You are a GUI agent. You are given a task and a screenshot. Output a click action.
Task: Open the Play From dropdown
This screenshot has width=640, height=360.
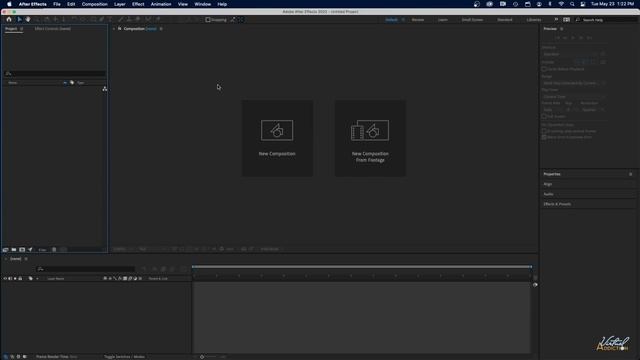coord(573,97)
